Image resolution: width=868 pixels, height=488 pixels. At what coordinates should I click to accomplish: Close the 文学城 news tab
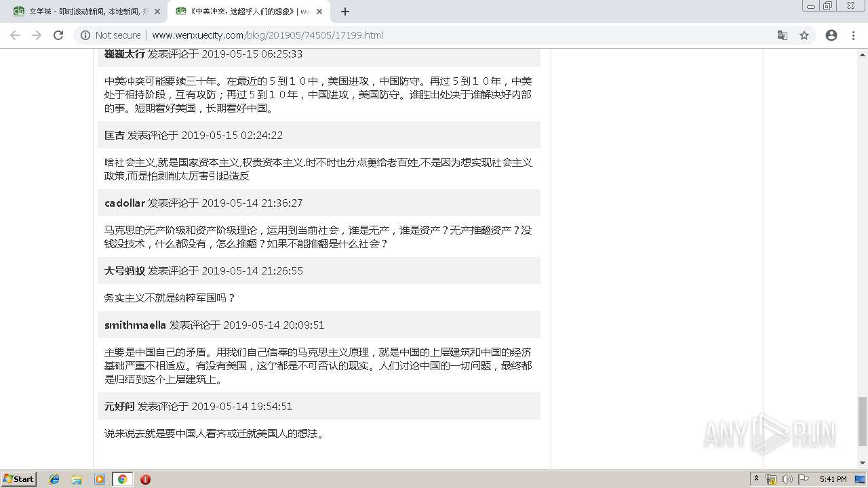pyautogui.click(x=157, y=12)
